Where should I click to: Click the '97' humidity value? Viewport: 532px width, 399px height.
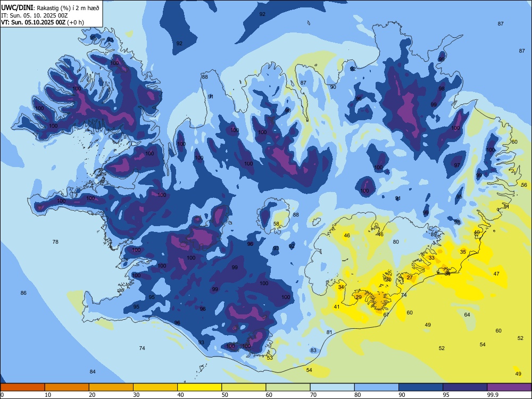pos(457,165)
